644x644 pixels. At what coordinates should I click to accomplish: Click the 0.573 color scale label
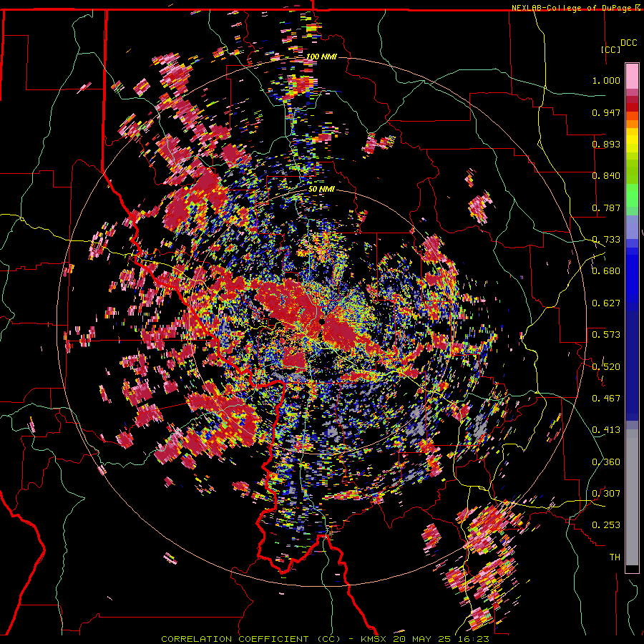point(606,335)
